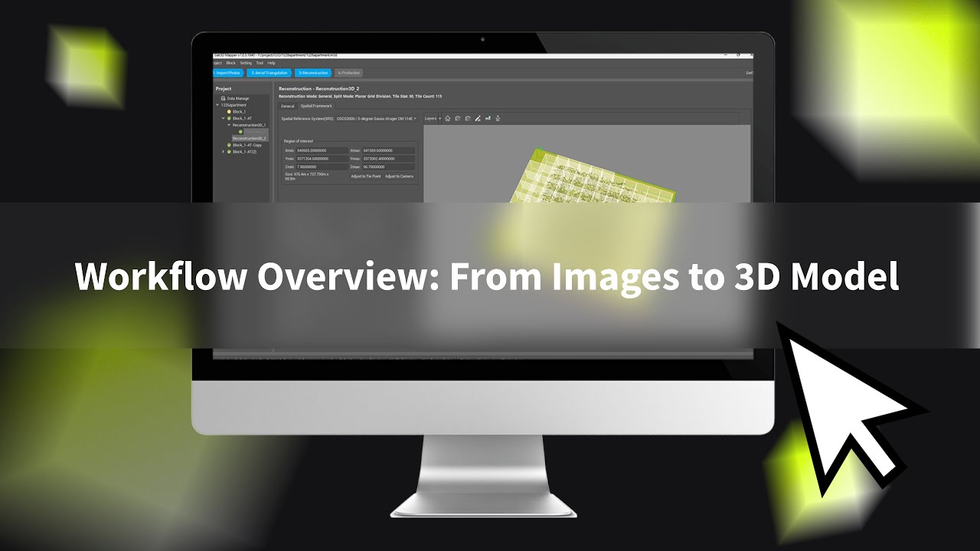The height and width of the screenshot is (551, 980).
Task: Open the Block menu
Action: tap(231, 63)
